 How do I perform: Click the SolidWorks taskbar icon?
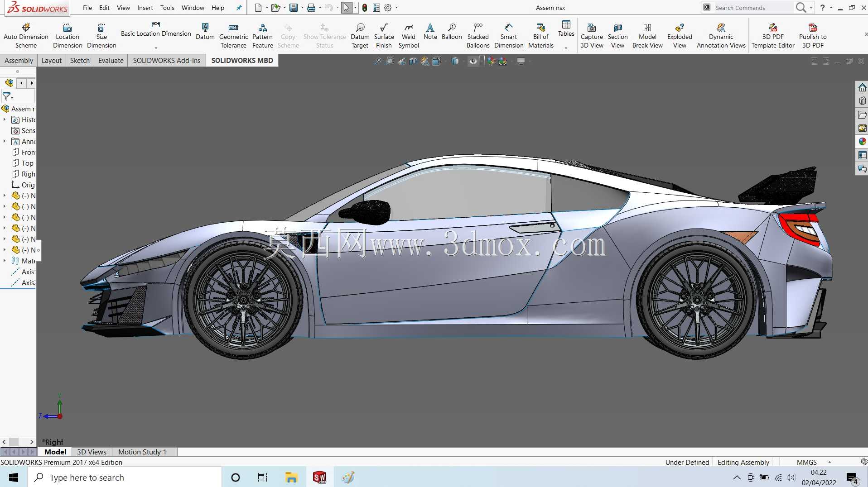click(x=319, y=477)
